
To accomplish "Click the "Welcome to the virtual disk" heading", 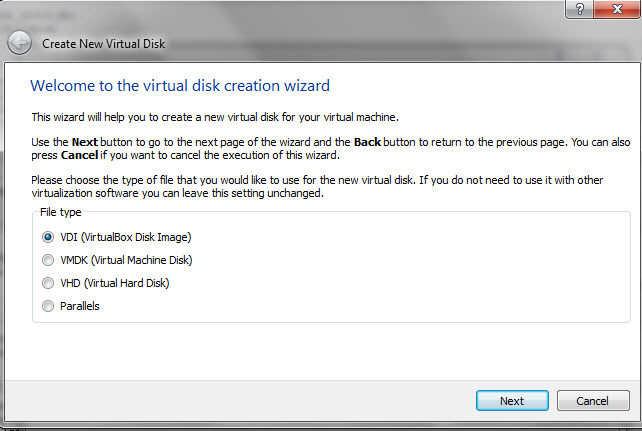I will point(180,86).
